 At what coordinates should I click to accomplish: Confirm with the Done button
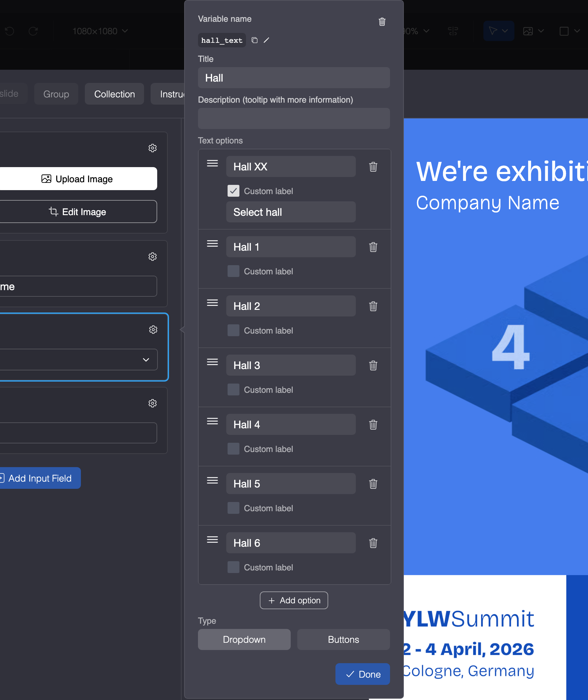pos(363,674)
